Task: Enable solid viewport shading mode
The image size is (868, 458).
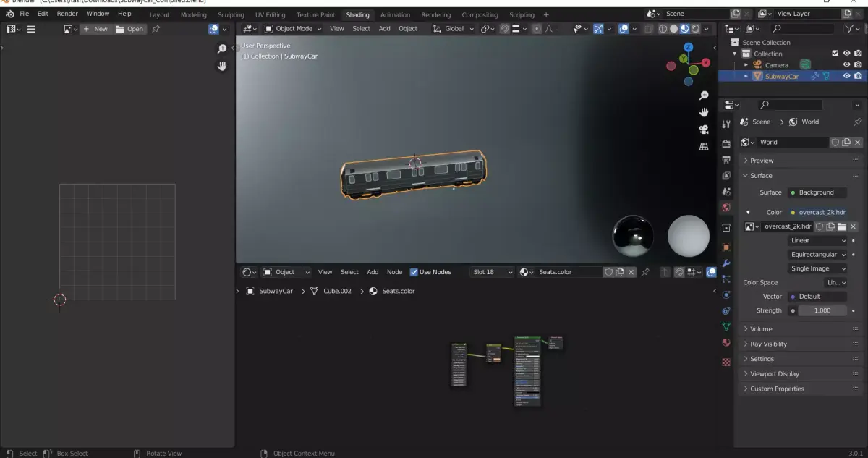Action: (673, 29)
